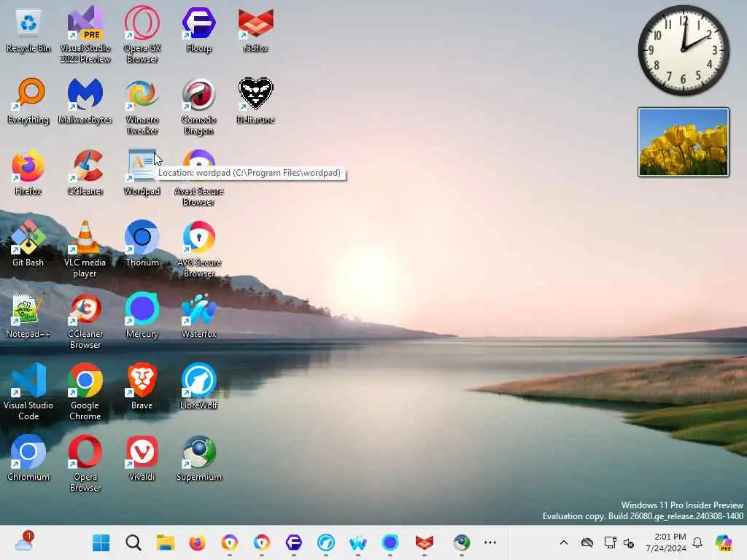Select the Avast Secure Browser desktop shortcut
This screenshot has width=747, height=560.
(x=198, y=178)
